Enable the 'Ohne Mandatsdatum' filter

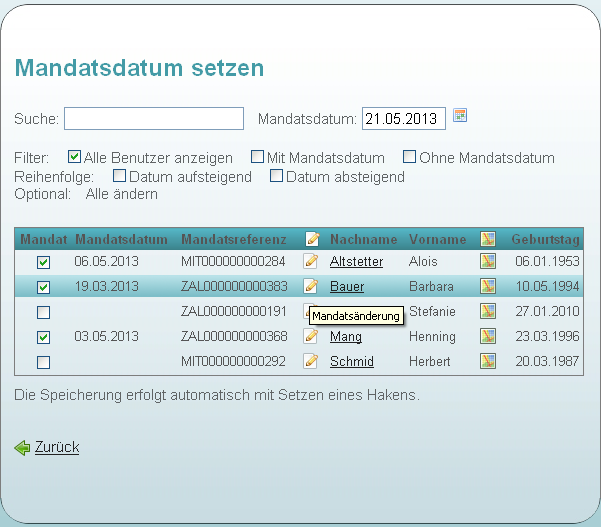409,157
